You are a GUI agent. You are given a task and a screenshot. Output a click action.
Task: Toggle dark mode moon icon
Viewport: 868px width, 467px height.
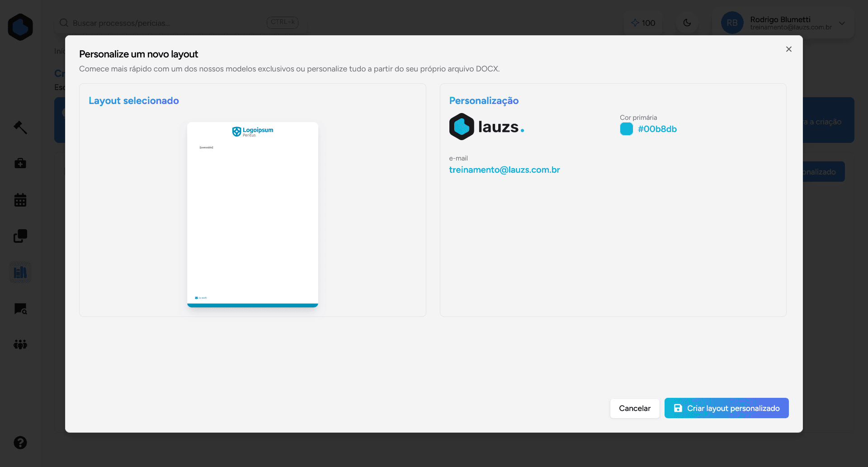(687, 23)
